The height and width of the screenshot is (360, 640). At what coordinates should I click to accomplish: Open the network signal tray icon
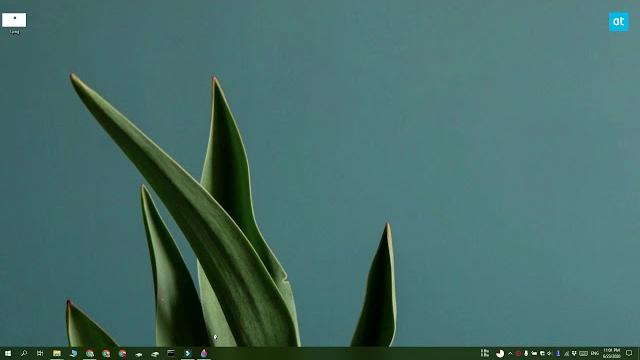[566, 354]
